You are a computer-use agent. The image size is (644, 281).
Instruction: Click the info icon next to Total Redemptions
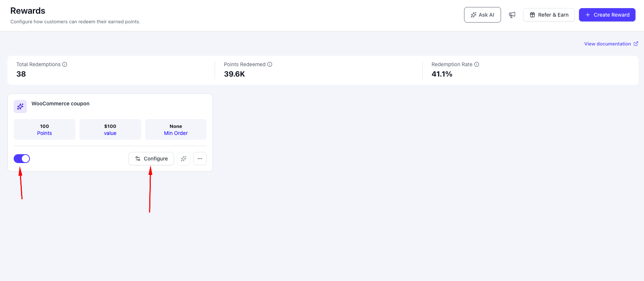click(65, 64)
